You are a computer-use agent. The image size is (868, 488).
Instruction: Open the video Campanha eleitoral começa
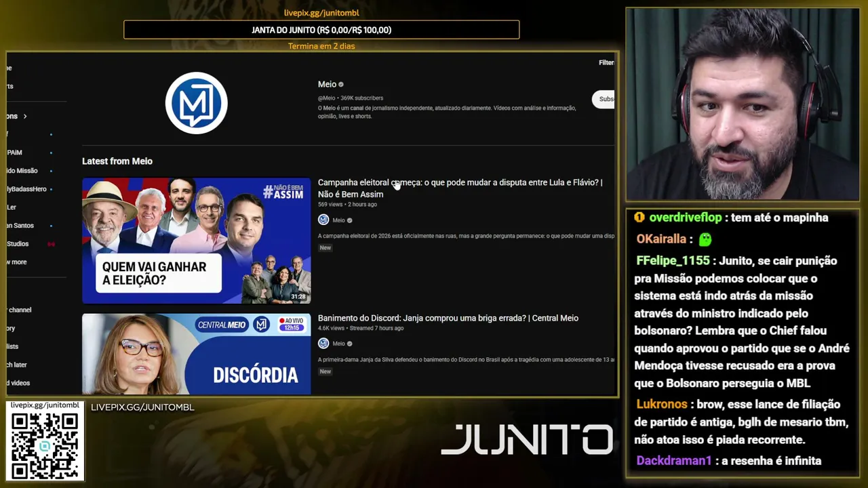460,188
